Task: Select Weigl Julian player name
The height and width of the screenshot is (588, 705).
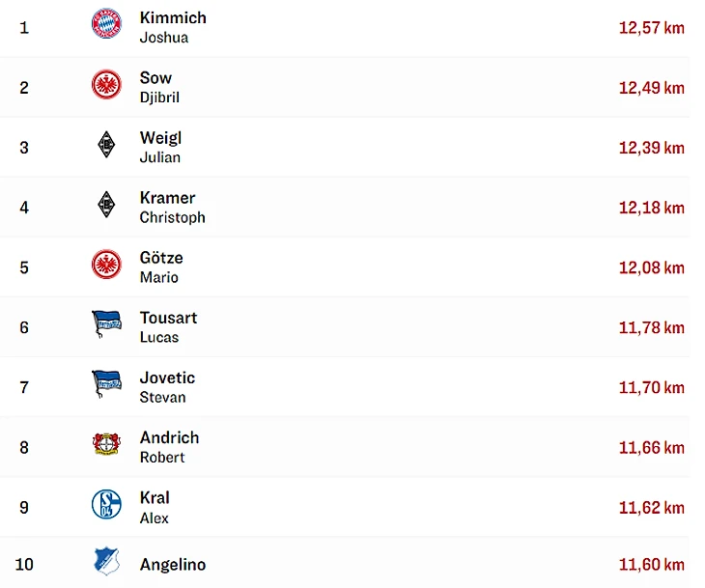Action: point(160,147)
